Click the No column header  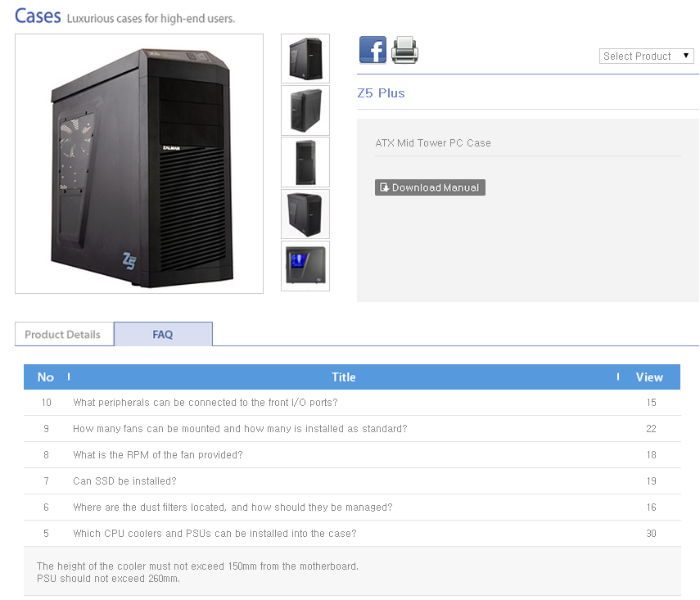(x=46, y=377)
